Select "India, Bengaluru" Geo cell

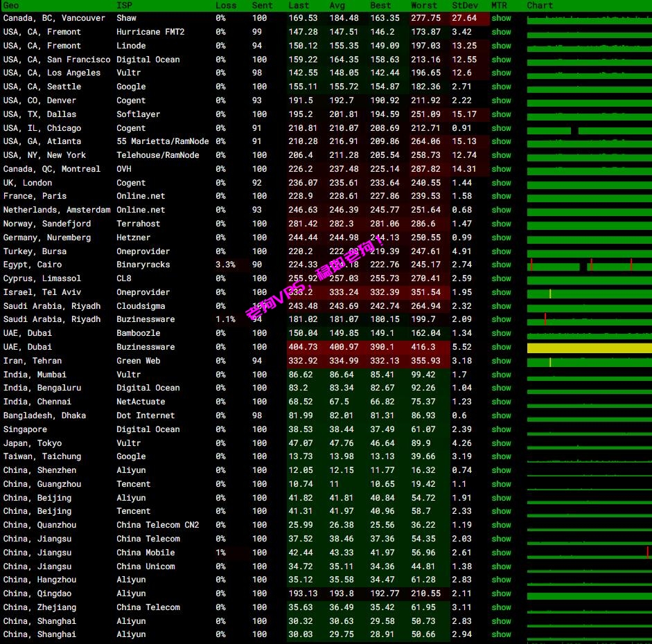pyautogui.click(x=42, y=388)
